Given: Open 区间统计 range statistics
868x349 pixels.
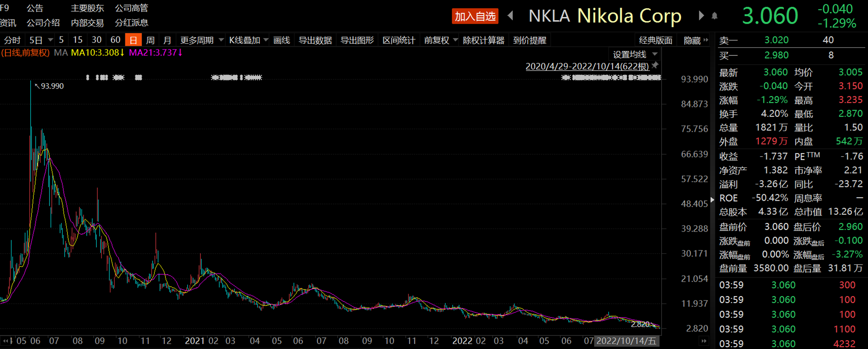Looking at the screenshot, I should [399, 40].
